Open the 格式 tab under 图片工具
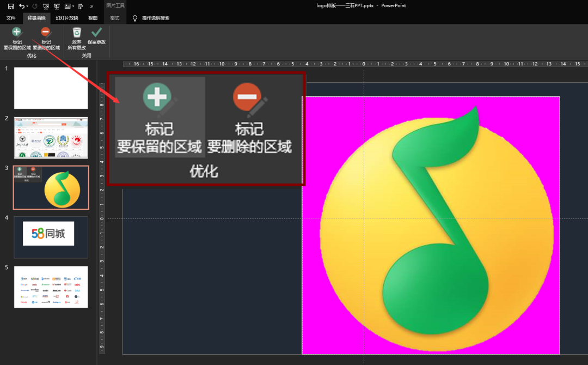 (x=115, y=18)
